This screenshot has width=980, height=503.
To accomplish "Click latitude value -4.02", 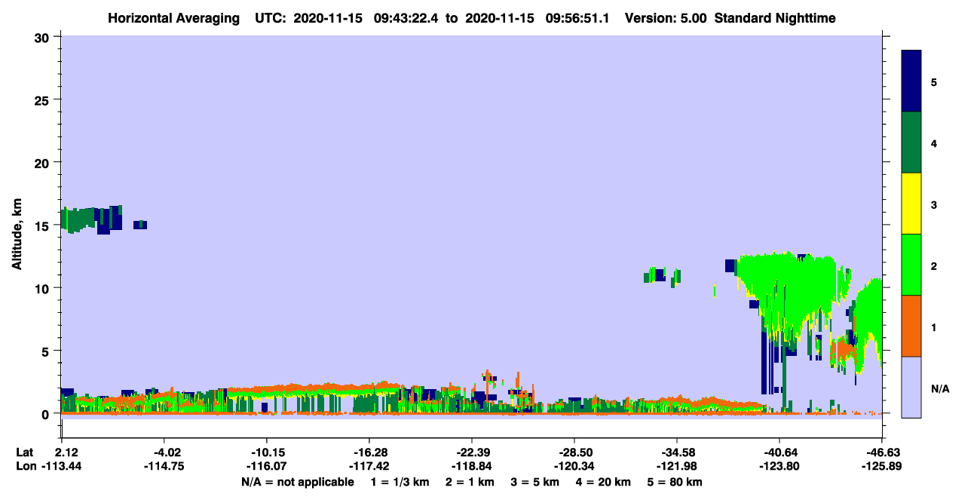I will [x=164, y=452].
